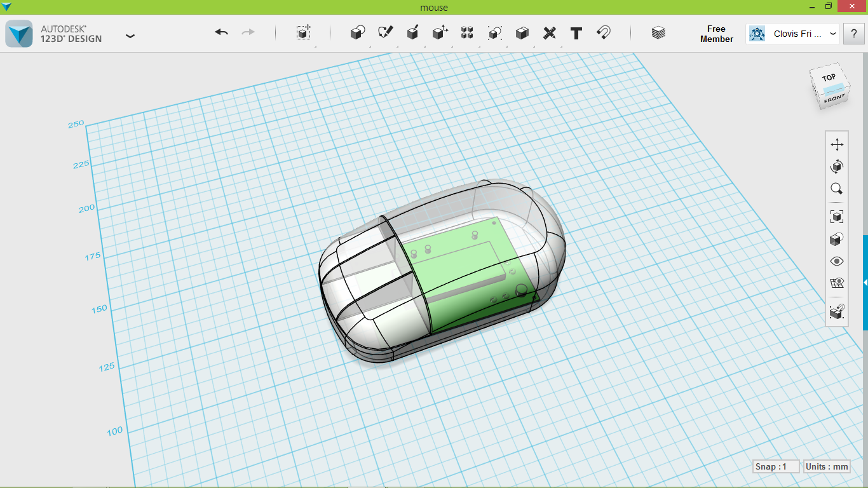Select the Measure tool
868x488 pixels.
tap(550, 33)
